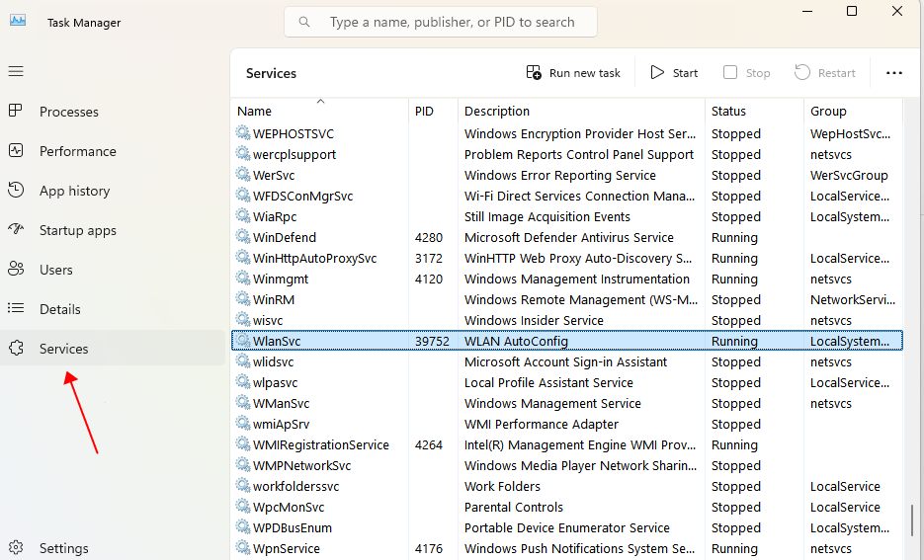Click the Users people icon

click(x=16, y=269)
